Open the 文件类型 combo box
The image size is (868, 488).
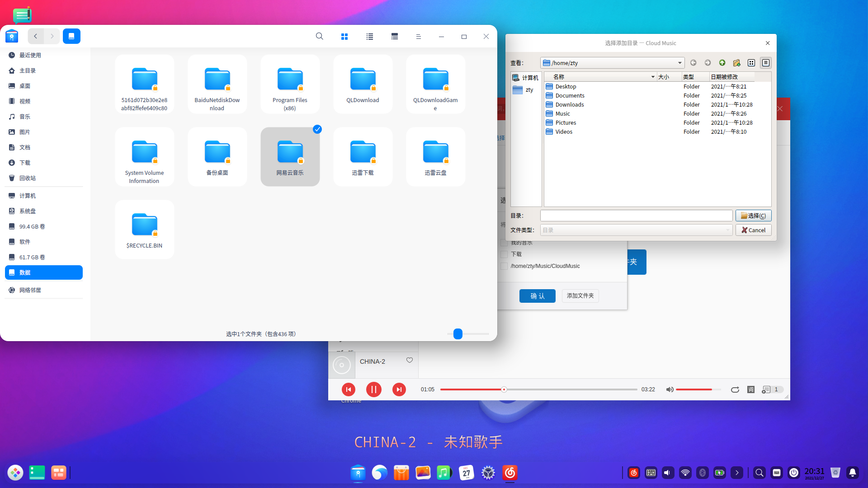636,230
